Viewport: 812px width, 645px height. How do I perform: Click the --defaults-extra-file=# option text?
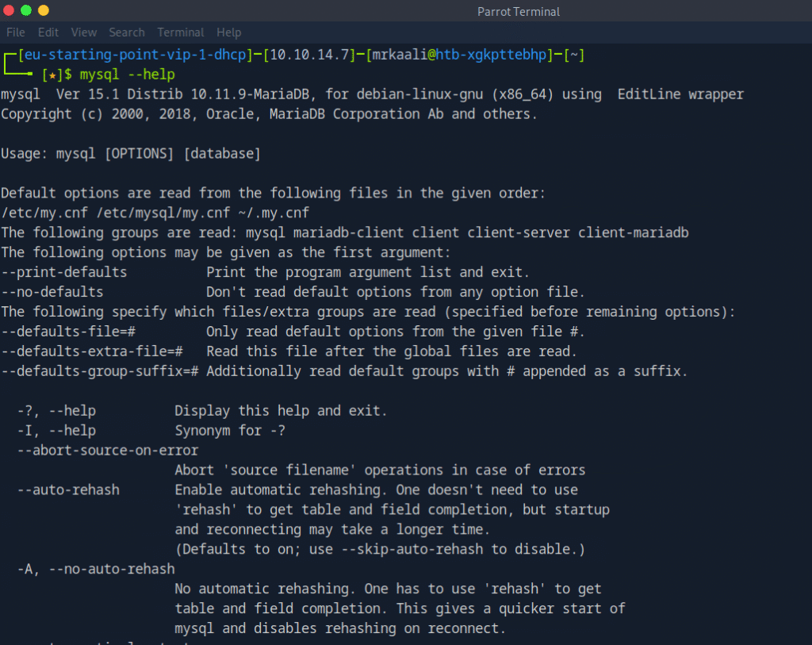tap(93, 351)
